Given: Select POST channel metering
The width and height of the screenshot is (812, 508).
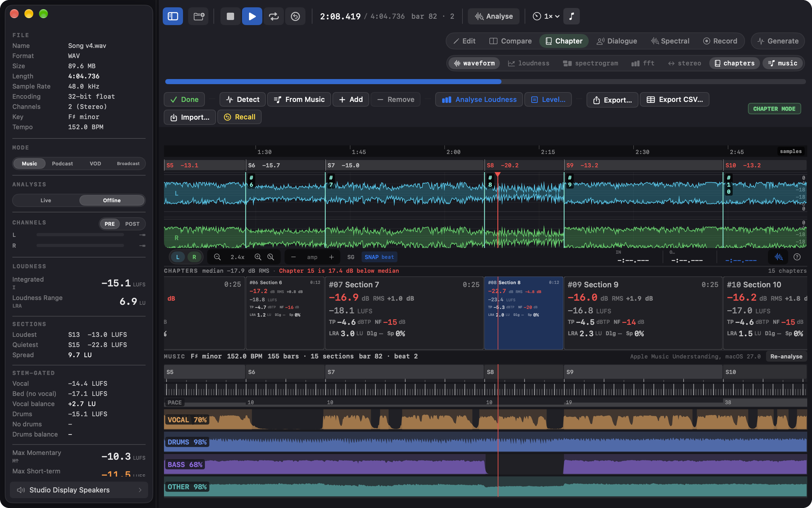Looking at the screenshot, I should point(132,224).
